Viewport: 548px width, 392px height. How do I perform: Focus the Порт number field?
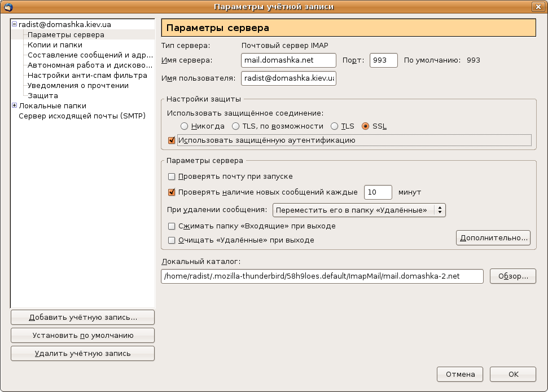pyautogui.click(x=383, y=60)
